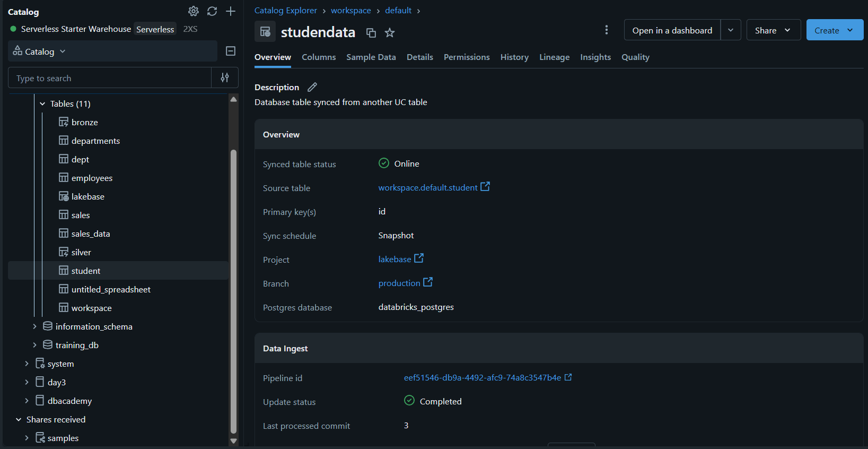Open lakebase project external link icon
This screenshot has width=868, height=449.
click(419, 258)
